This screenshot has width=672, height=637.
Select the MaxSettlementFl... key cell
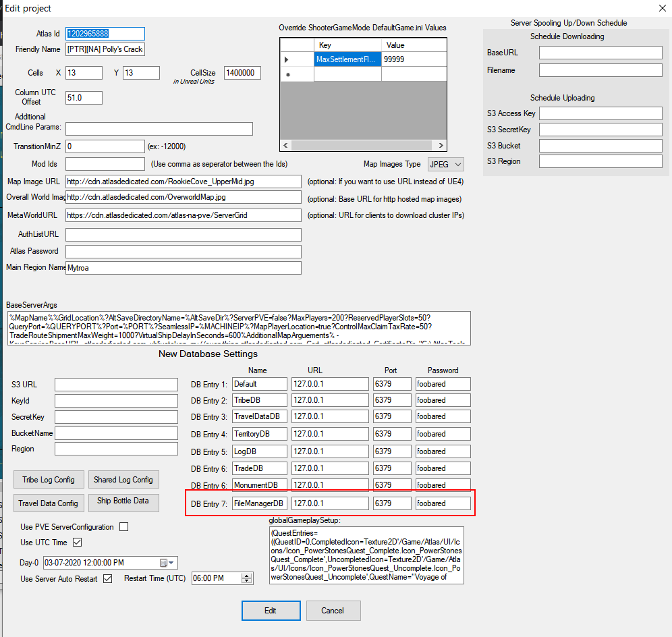(x=347, y=59)
